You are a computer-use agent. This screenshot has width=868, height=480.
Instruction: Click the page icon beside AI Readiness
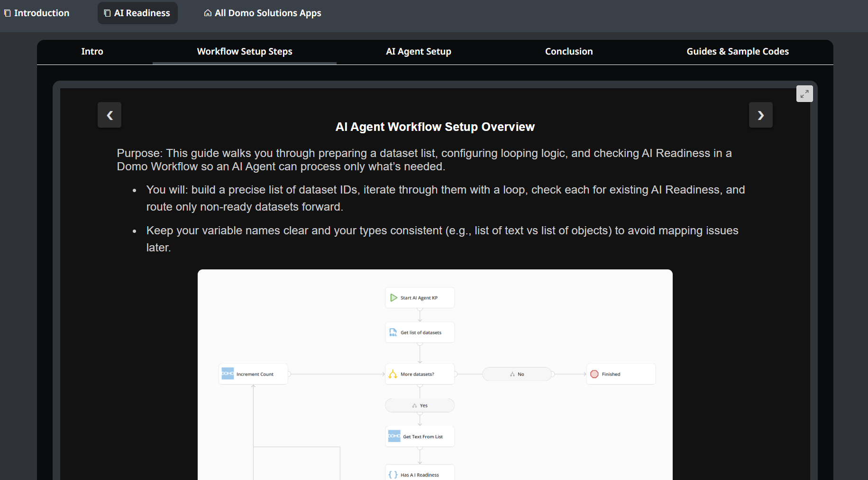pyautogui.click(x=107, y=13)
